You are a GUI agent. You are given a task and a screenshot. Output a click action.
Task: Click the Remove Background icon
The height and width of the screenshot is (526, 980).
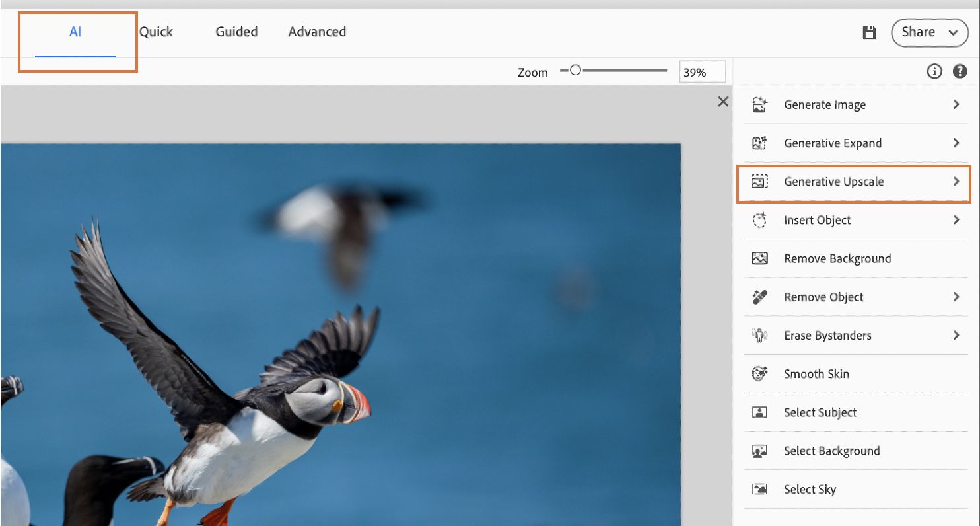tap(759, 258)
